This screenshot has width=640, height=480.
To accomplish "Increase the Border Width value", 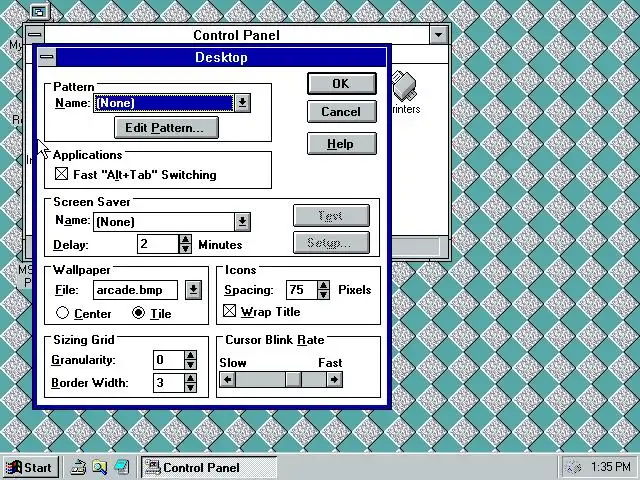I will (x=190, y=378).
